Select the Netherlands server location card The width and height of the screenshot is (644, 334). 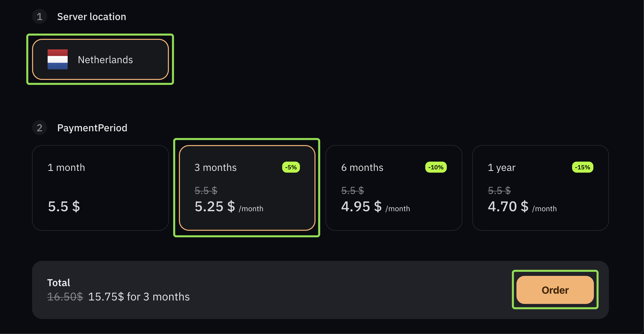point(100,59)
